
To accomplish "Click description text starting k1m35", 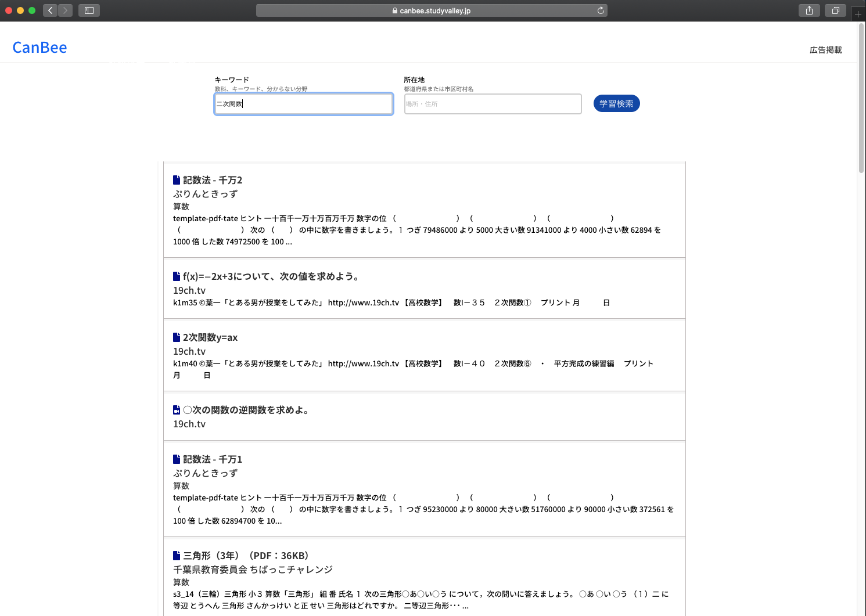I will [x=391, y=302].
